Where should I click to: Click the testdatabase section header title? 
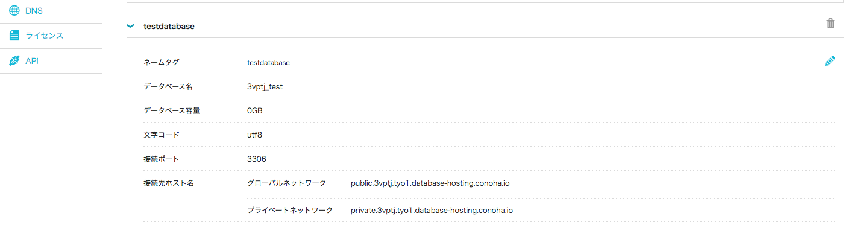point(169,26)
